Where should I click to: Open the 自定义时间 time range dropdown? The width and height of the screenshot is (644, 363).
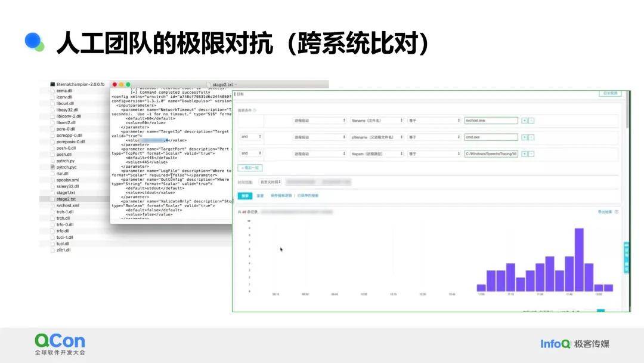click(x=270, y=181)
